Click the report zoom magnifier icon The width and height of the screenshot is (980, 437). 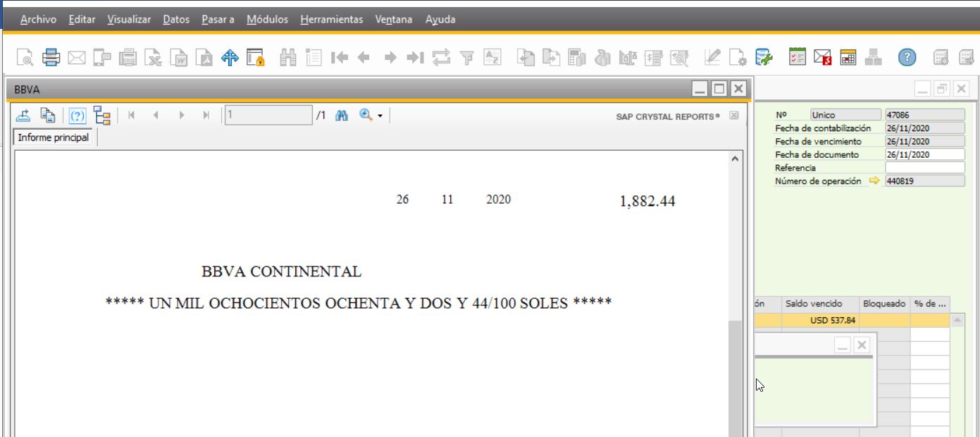pos(366,115)
